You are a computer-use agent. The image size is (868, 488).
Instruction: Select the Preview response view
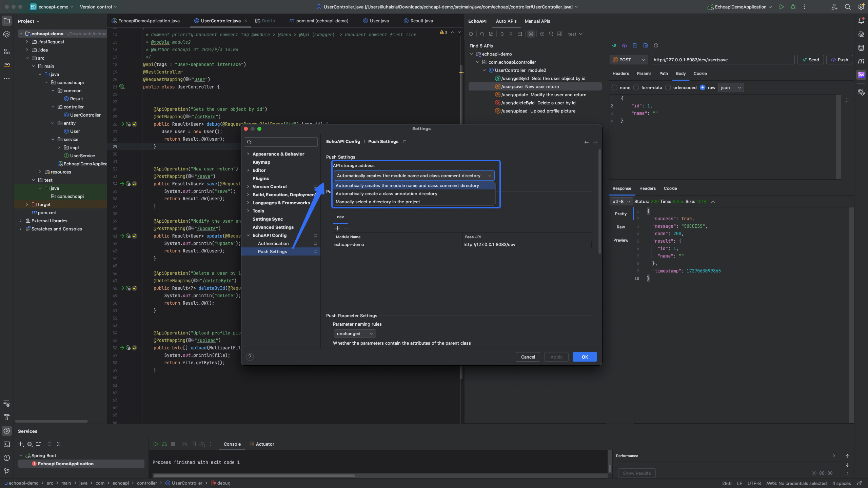[x=621, y=240]
